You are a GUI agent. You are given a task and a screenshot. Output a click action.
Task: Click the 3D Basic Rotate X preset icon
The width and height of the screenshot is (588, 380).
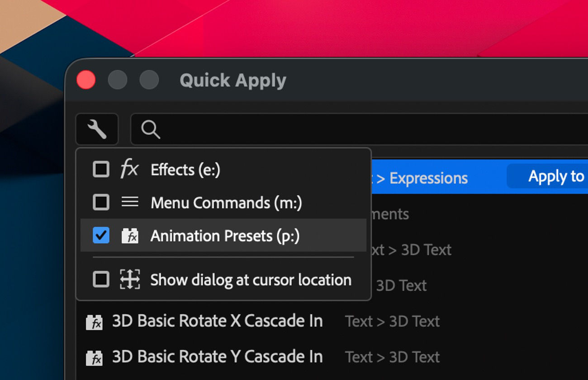[x=94, y=322]
